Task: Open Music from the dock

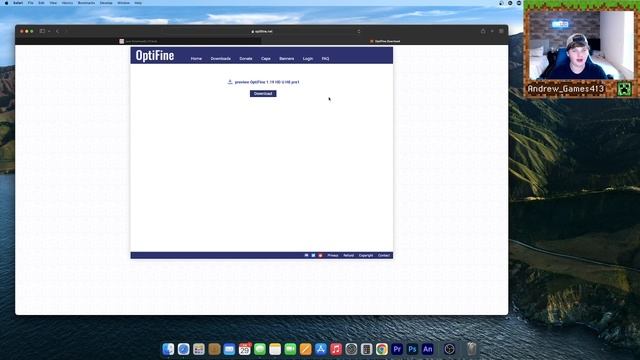Action: tap(336, 349)
